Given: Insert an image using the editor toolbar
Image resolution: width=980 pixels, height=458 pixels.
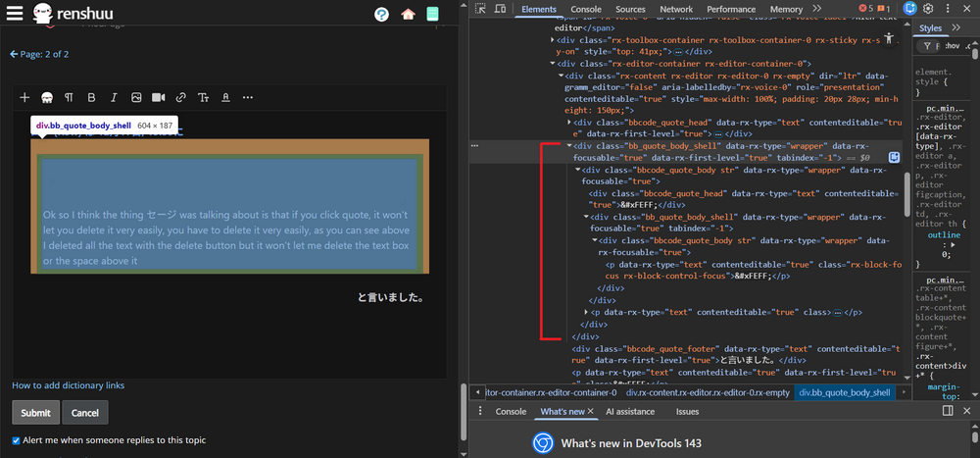Looking at the screenshot, I should pyautogui.click(x=136, y=98).
